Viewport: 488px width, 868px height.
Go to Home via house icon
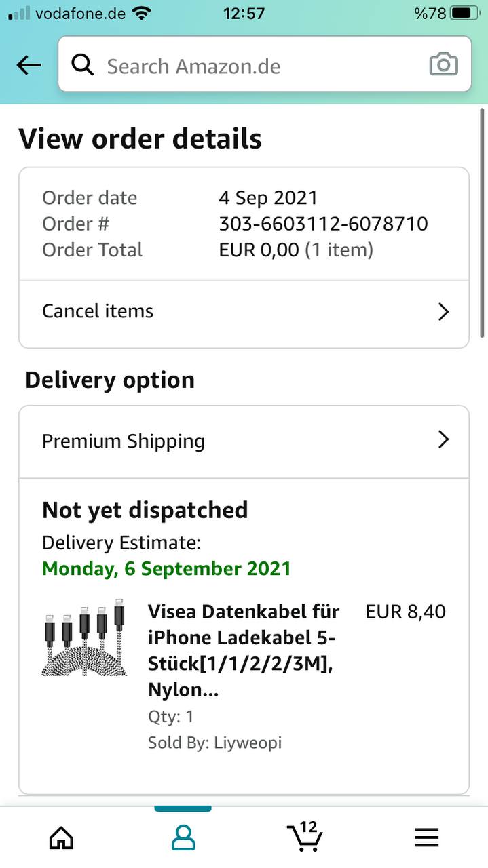[x=61, y=838]
